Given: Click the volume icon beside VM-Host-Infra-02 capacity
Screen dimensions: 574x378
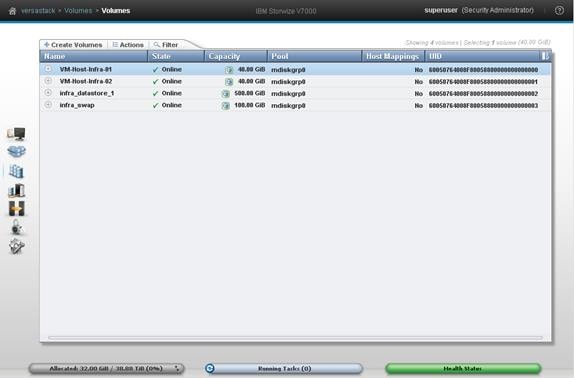Looking at the screenshot, I should tap(229, 82).
